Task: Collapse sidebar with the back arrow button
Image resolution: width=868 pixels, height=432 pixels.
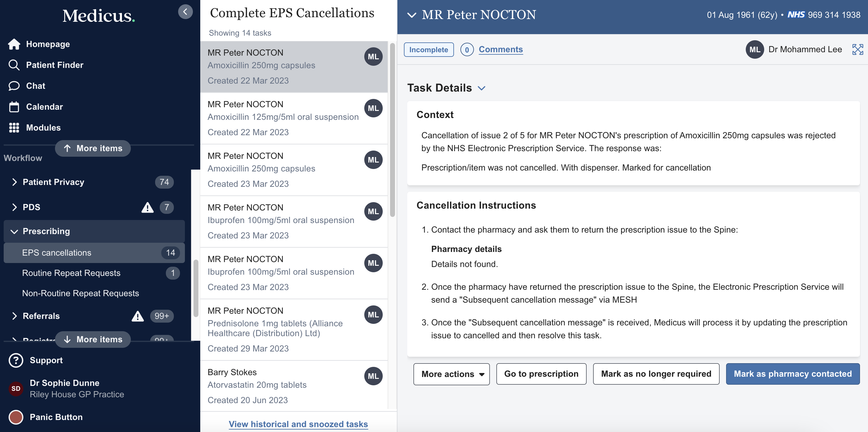Action: [x=185, y=12]
